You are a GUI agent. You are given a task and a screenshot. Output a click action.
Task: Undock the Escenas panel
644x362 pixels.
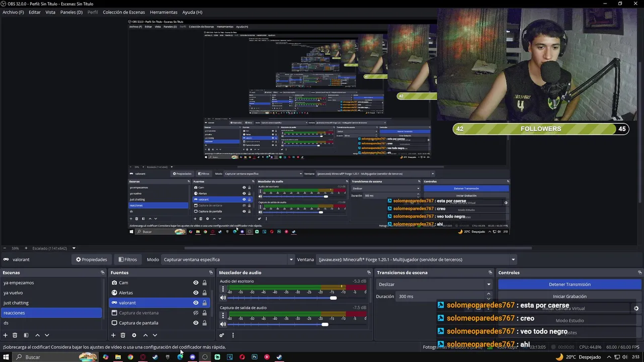tap(103, 273)
